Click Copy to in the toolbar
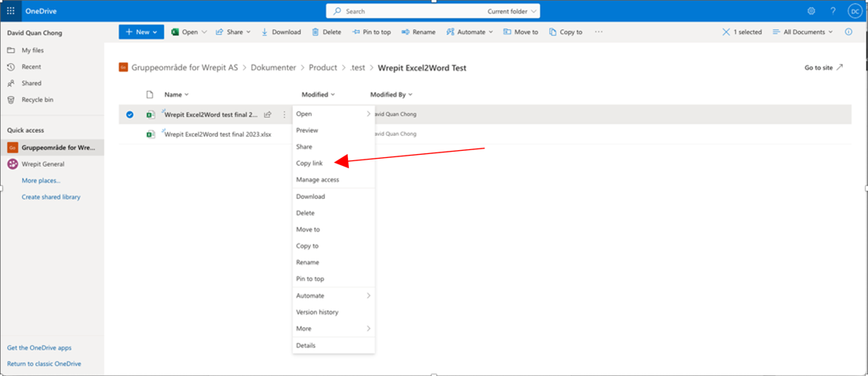Image resolution: width=868 pixels, height=376 pixels. coord(565,32)
